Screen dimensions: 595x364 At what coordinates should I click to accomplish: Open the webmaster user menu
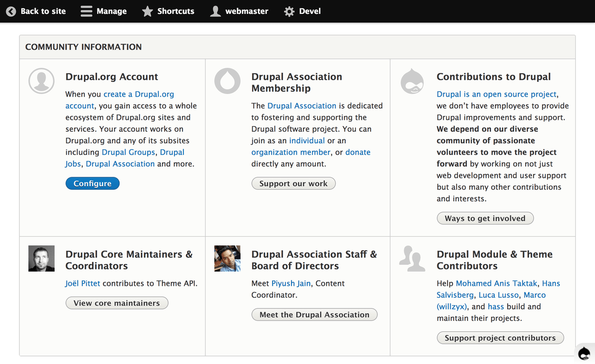click(239, 11)
